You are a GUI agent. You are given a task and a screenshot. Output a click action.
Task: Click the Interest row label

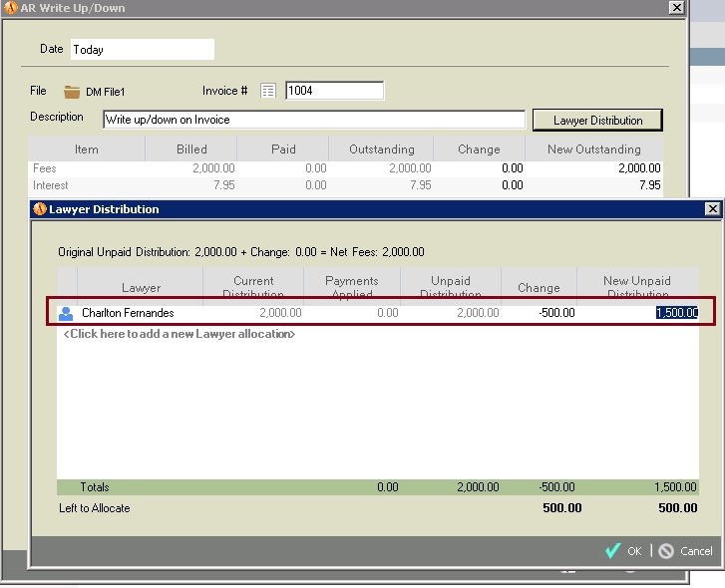click(x=51, y=185)
